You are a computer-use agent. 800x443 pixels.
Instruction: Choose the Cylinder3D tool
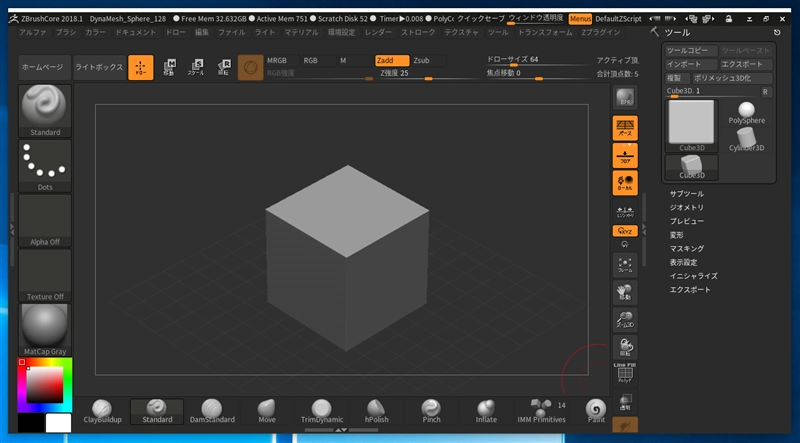click(x=746, y=139)
